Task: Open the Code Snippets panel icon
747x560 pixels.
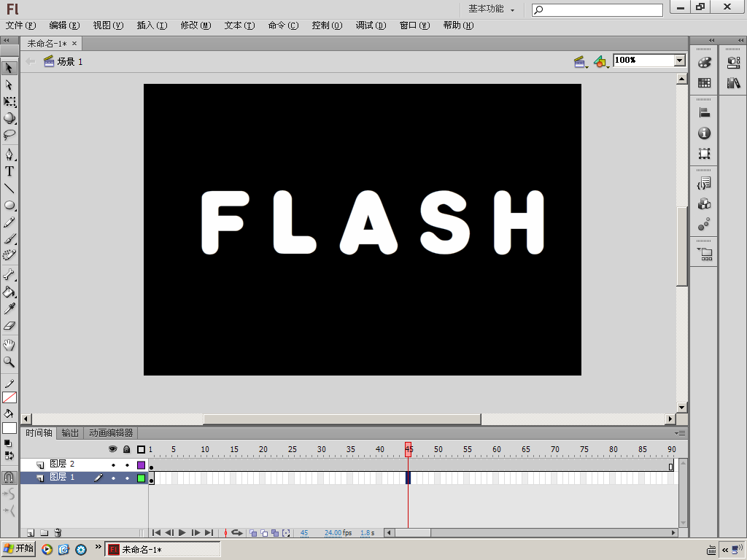Action: (x=704, y=184)
